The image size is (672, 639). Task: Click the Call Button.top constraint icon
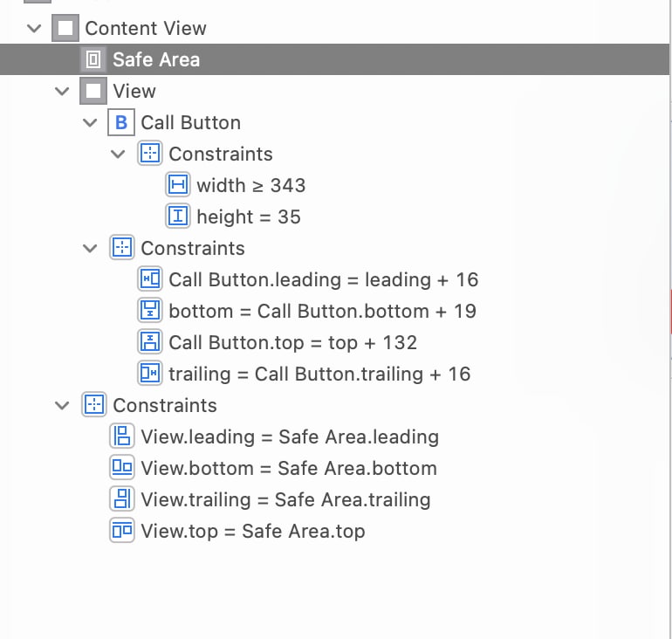click(x=150, y=342)
